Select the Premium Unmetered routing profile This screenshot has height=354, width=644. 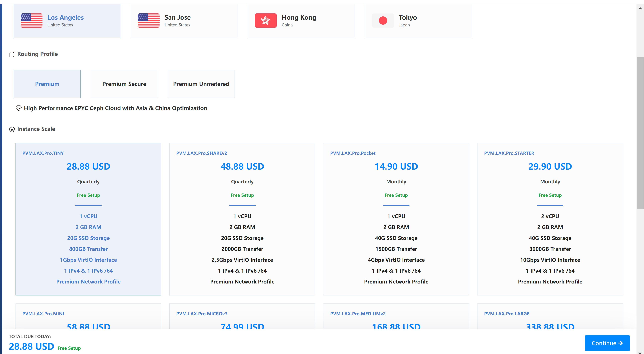(x=201, y=84)
